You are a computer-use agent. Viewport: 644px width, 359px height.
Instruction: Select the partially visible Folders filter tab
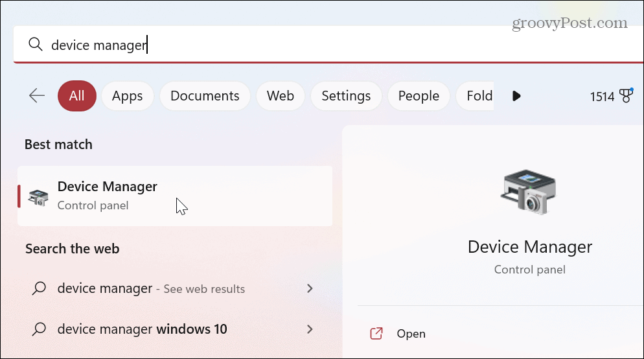point(476,96)
